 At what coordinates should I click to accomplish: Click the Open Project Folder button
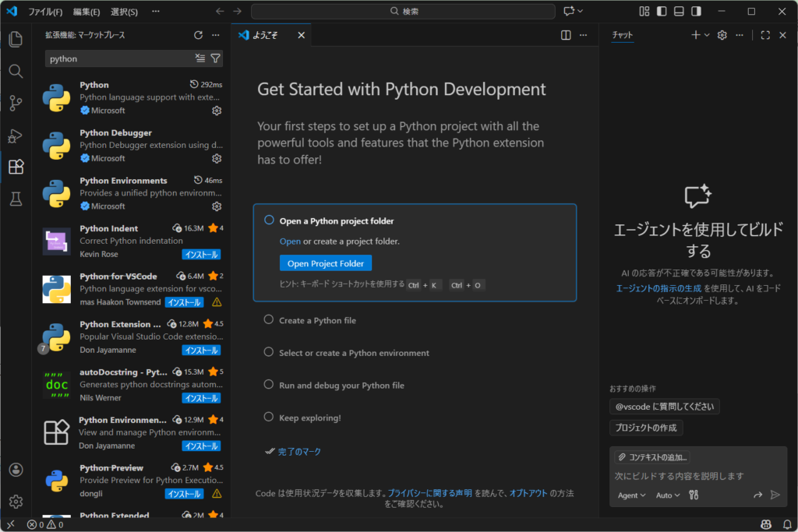326,263
